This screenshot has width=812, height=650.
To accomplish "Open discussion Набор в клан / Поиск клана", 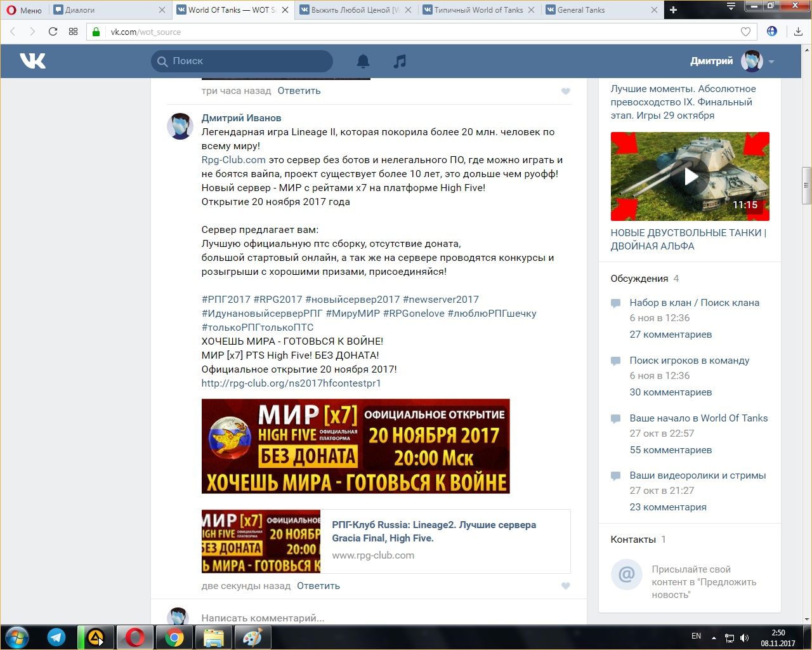I will [694, 303].
